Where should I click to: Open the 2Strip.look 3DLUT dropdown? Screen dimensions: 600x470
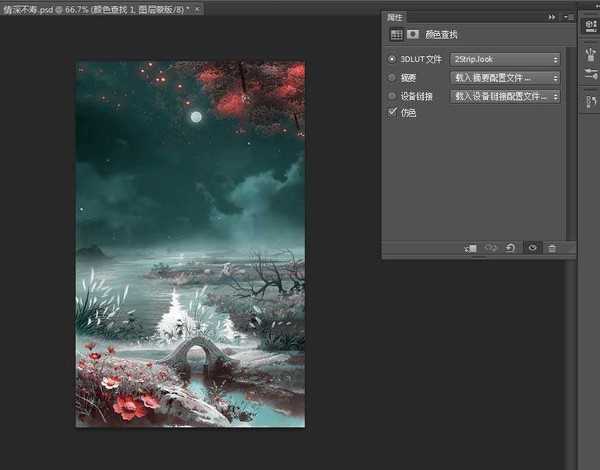pos(505,60)
